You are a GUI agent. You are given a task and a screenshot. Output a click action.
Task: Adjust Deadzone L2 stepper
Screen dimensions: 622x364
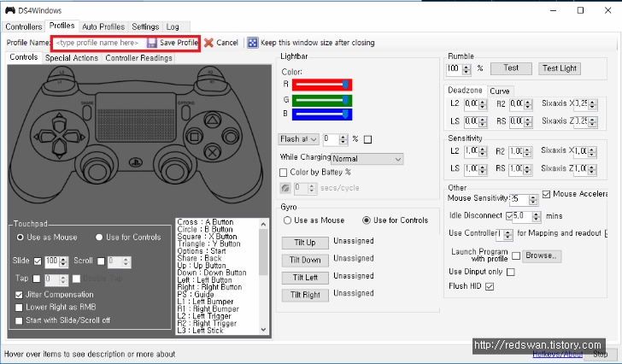tap(483, 105)
